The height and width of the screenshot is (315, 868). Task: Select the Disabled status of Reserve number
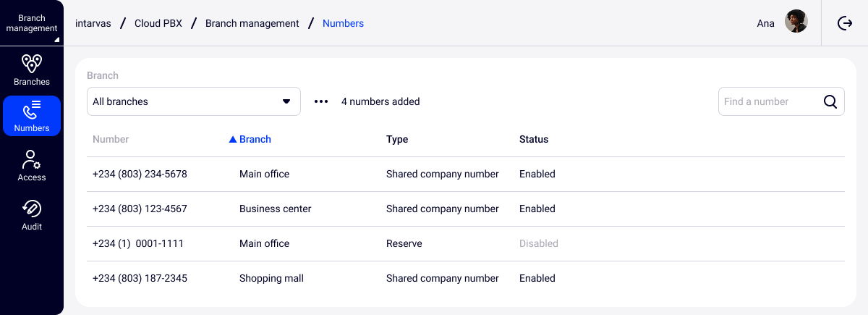[x=538, y=244]
